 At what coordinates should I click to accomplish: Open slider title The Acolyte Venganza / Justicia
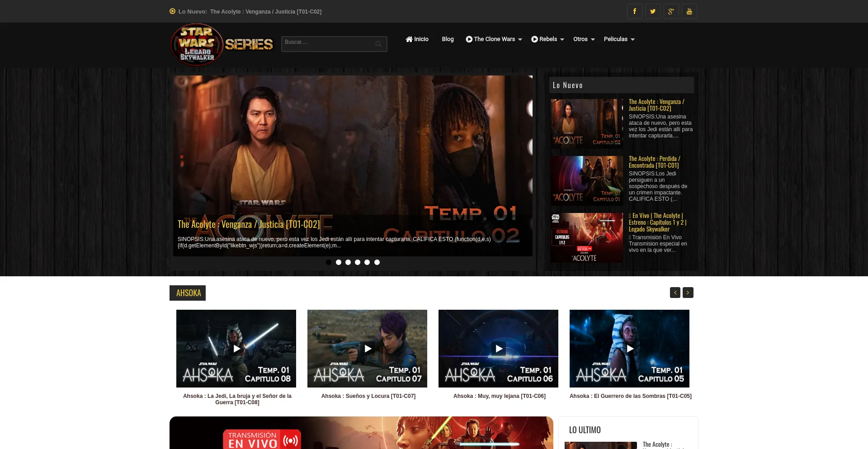[x=249, y=224]
